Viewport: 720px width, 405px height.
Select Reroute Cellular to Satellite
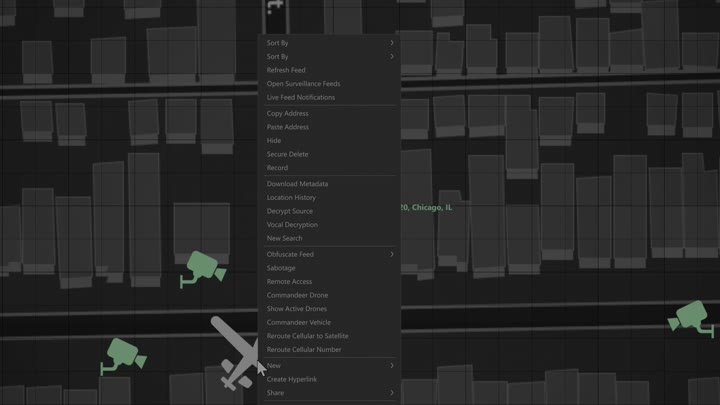coord(307,336)
